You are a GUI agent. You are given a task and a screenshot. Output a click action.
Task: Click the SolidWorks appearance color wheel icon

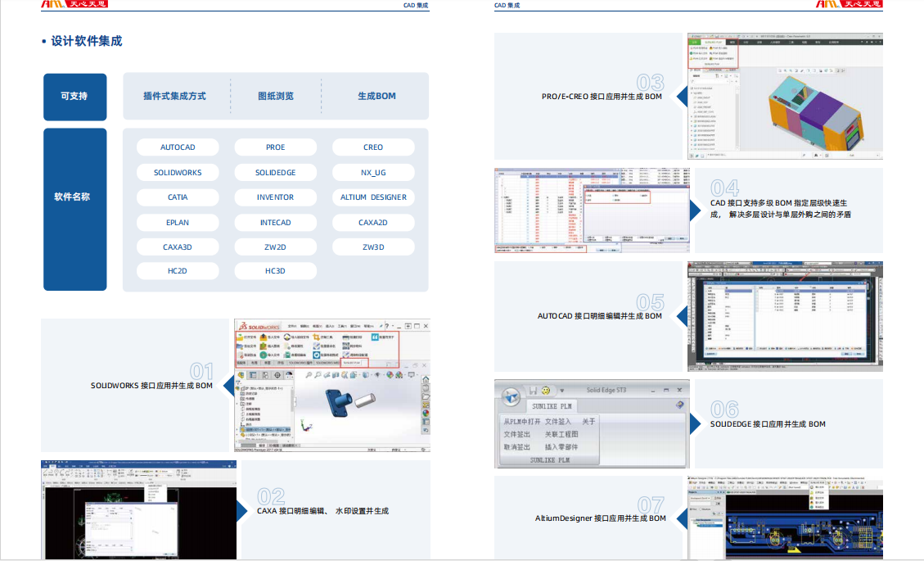(426, 413)
